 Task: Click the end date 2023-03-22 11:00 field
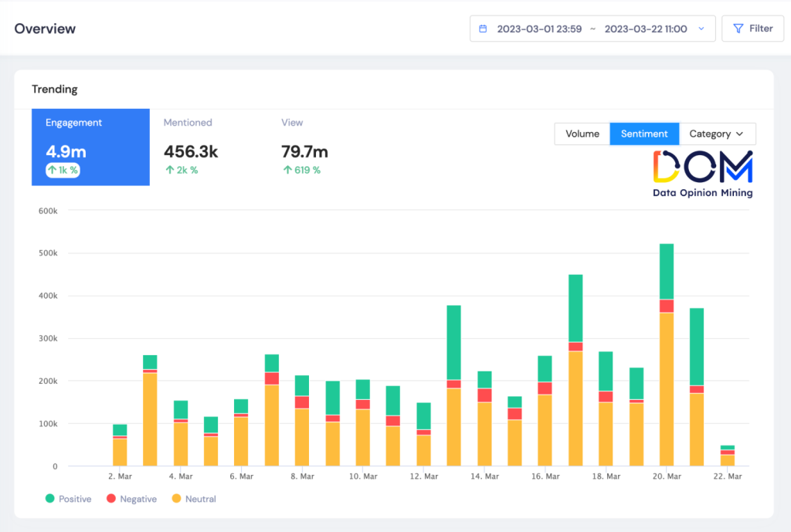[x=645, y=29]
